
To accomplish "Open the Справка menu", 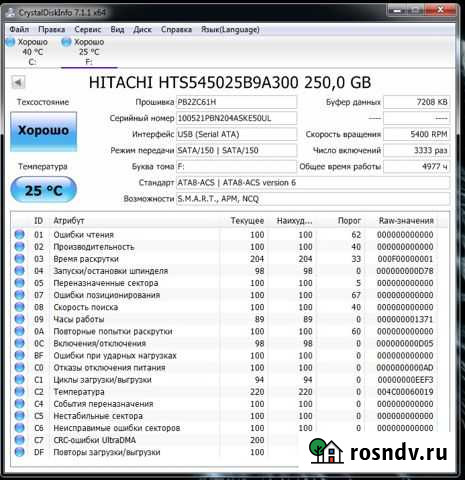I will (x=176, y=29).
